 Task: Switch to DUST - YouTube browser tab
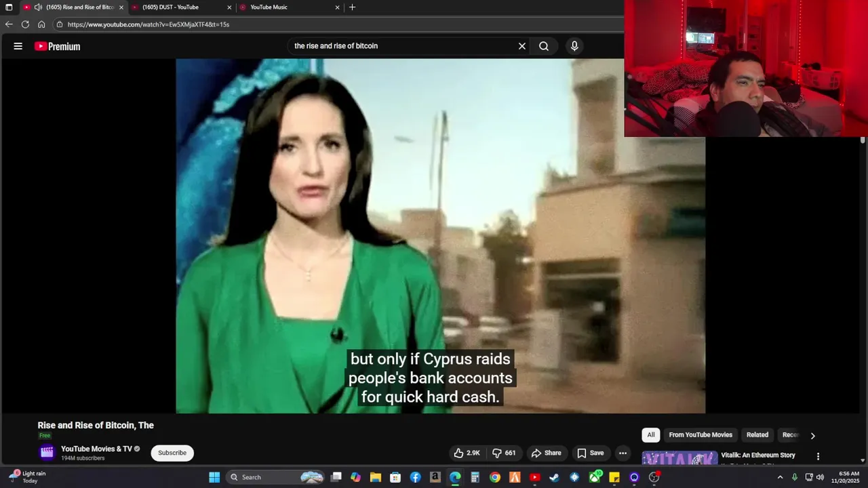[x=171, y=7]
